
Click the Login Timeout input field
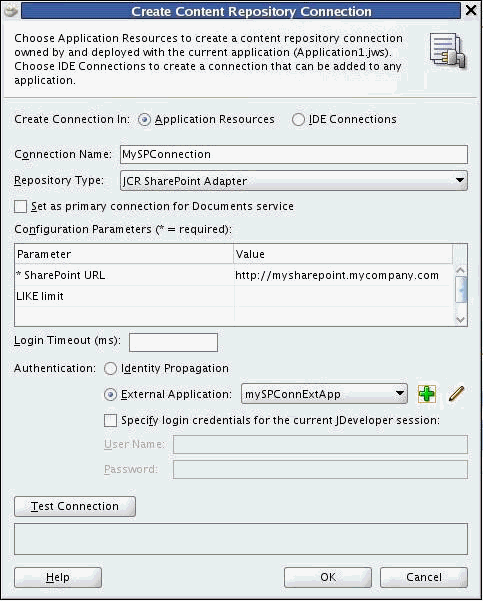(173, 342)
